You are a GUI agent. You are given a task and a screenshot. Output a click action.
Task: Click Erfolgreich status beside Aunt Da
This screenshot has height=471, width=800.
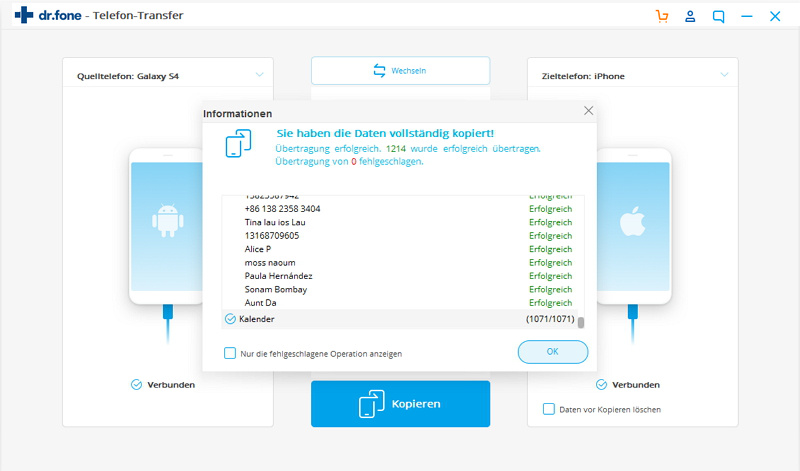point(551,303)
